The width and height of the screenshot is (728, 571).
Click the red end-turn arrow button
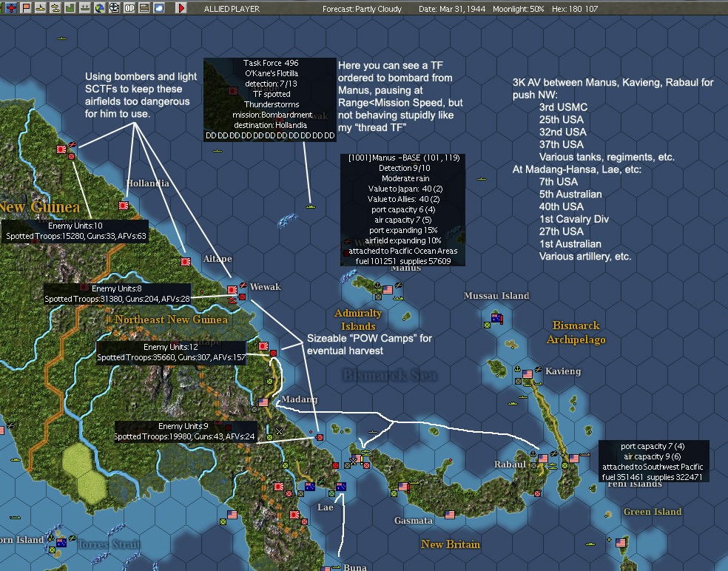click(181, 8)
